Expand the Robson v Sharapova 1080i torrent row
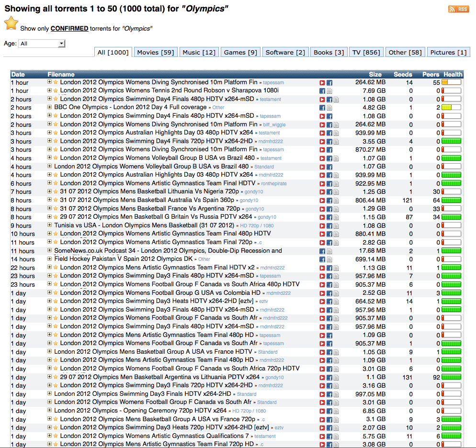This screenshot has height=448, width=476. (x=49, y=90)
